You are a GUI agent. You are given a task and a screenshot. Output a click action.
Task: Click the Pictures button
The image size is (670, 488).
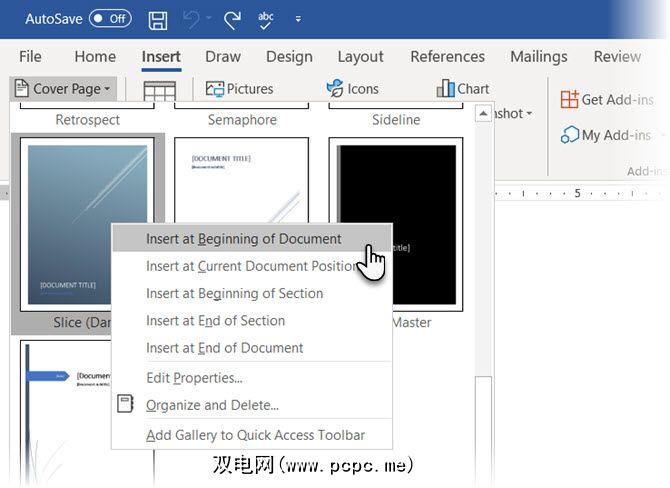(x=239, y=89)
